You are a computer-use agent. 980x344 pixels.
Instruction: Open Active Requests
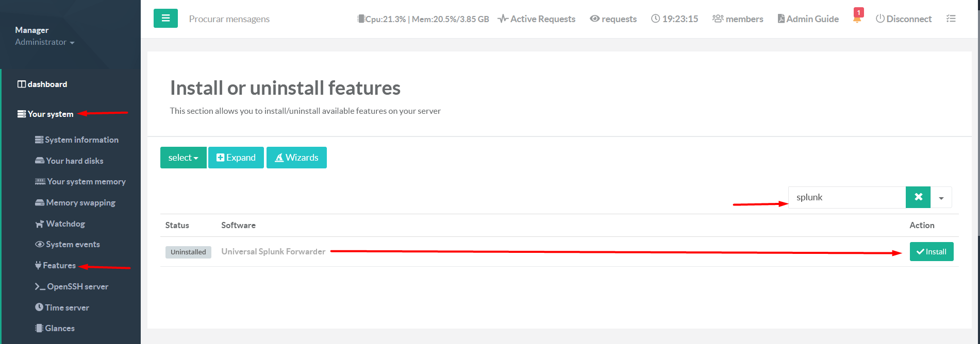tap(537, 19)
